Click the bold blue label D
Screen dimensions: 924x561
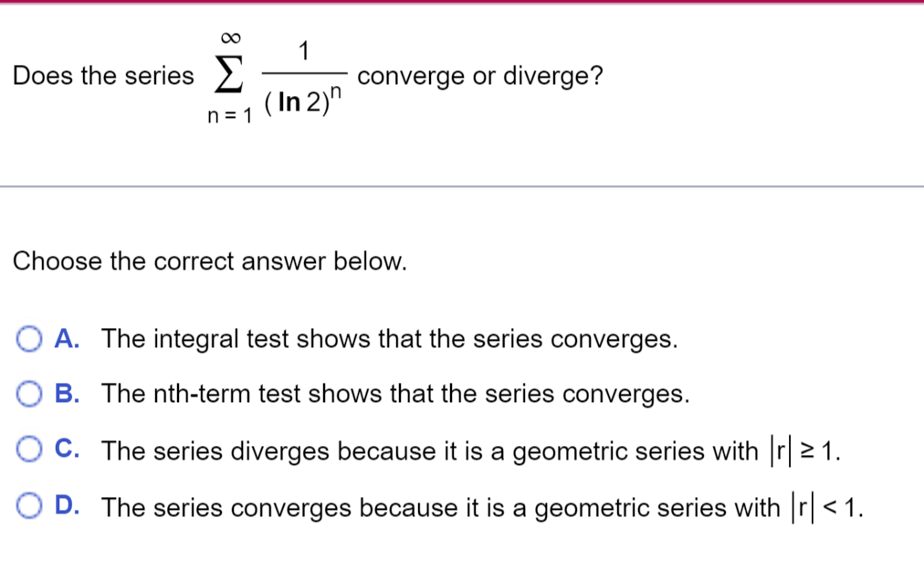tap(68, 506)
